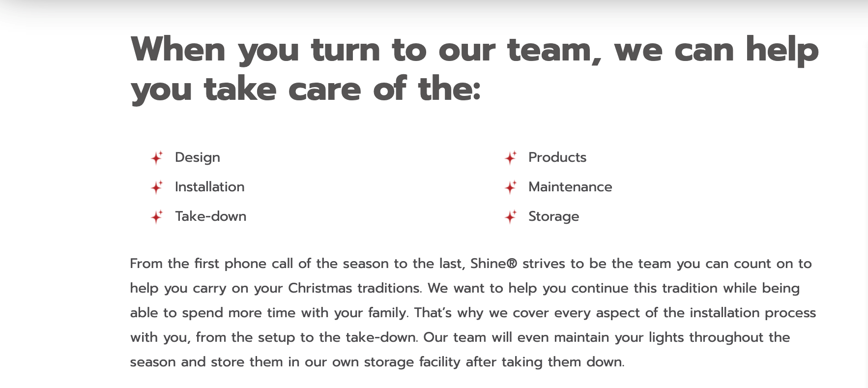Select the Maintenance list item text

[x=570, y=187]
